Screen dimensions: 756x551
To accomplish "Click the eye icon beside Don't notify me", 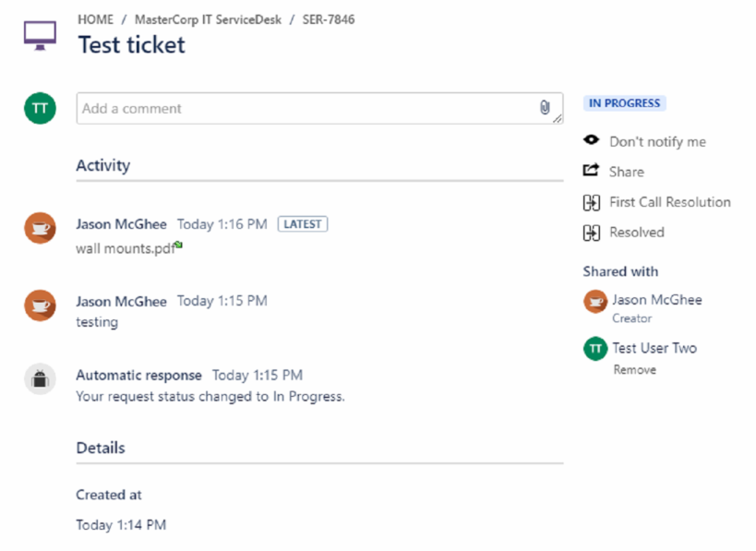I will pyautogui.click(x=591, y=140).
